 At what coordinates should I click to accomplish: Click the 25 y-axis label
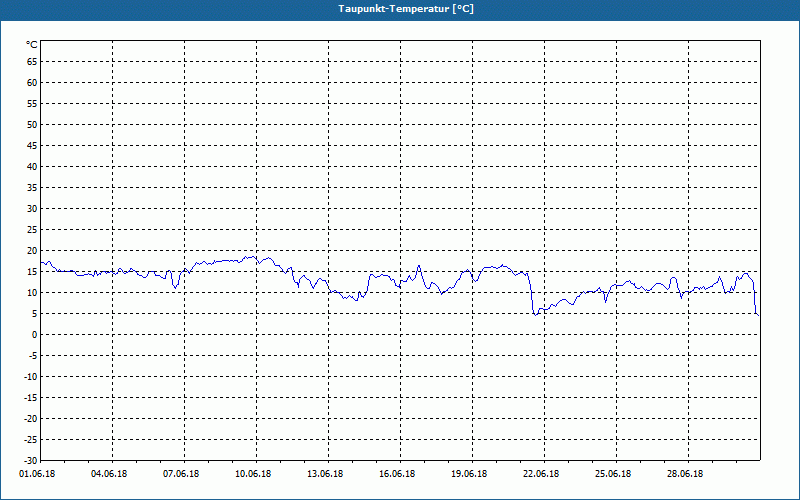pos(32,230)
